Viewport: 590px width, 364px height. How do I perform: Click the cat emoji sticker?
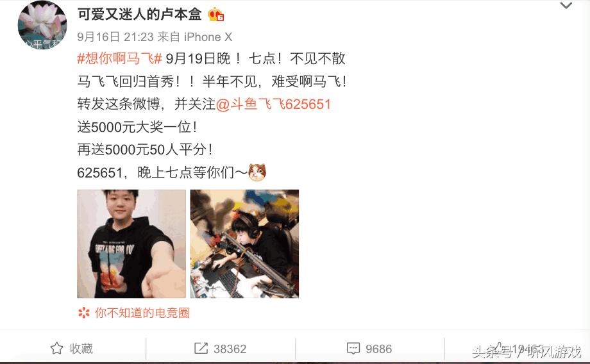tap(257, 172)
